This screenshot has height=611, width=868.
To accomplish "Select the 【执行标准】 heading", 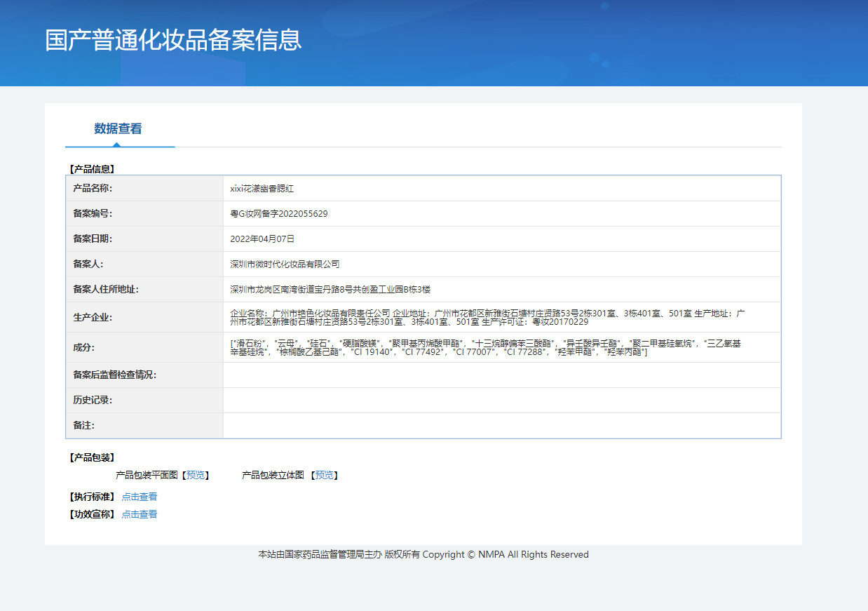I will click(x=92, y=497).
